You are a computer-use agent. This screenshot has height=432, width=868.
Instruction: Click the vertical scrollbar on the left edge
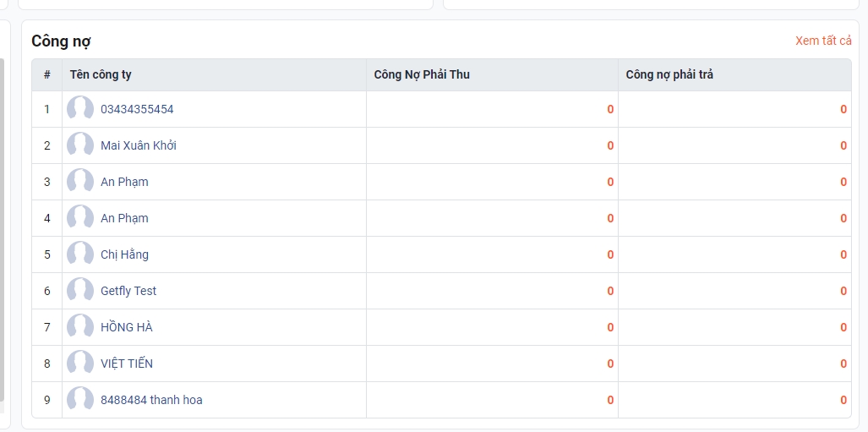(3, 228)
